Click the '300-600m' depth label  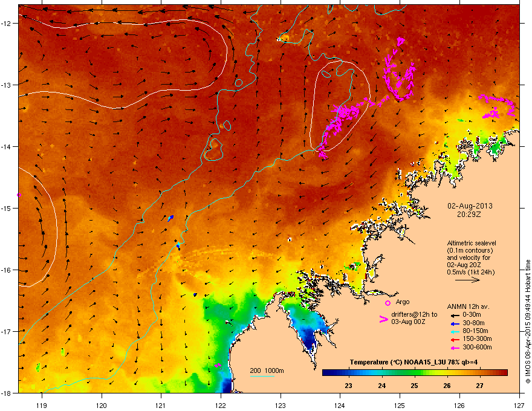(478, 348)
